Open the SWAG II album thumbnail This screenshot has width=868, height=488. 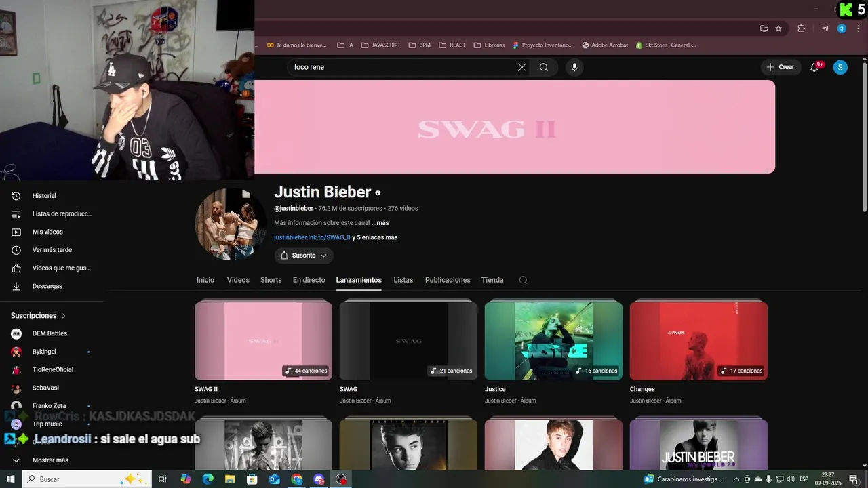[263, 340]
